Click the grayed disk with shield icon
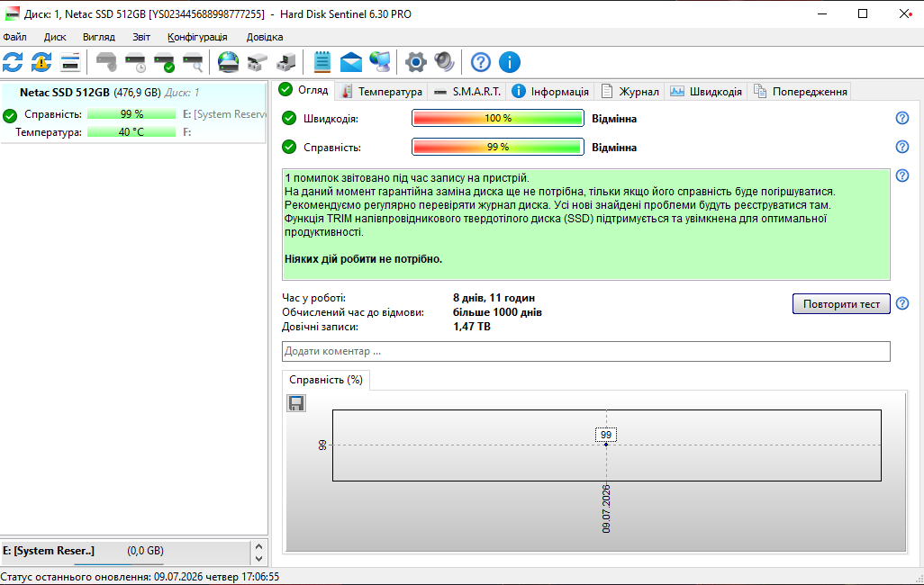This screenshot has height=585, width=924. pos(106,62)
